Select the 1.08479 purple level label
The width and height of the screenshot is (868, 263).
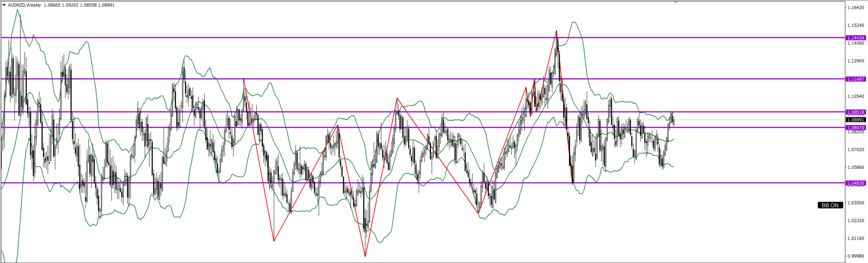click(856, 128)
